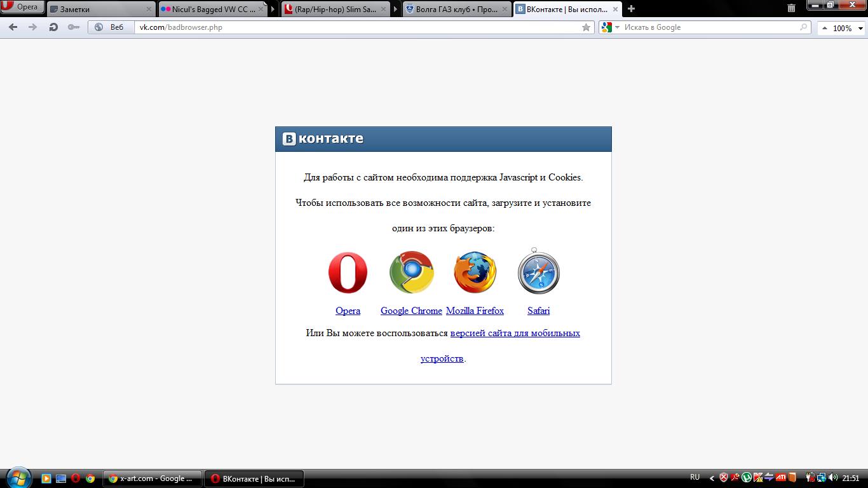
Task: Open Kaspersky antivirus tray icon
Action: pyautogui.click(x=758, y=478)
